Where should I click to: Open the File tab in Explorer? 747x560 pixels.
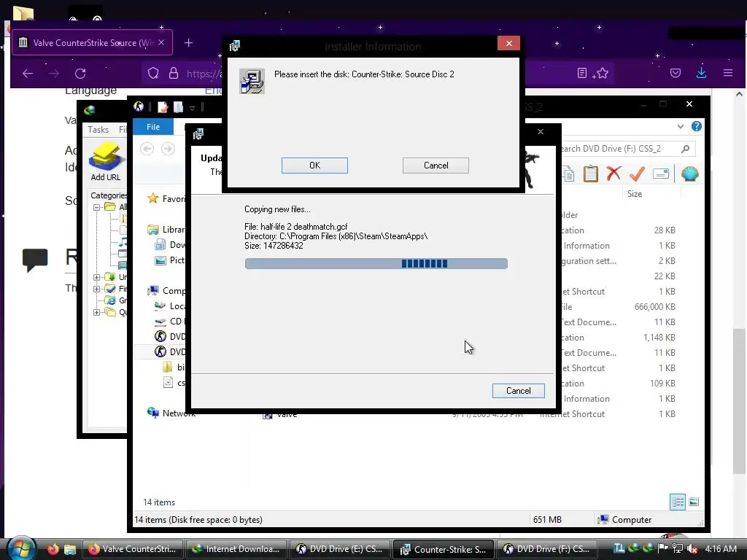[153, 127]
